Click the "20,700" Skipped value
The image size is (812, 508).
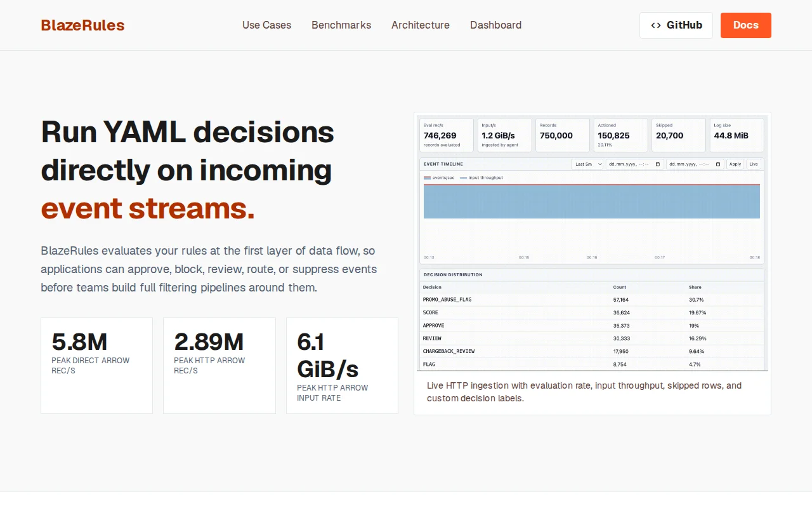[670, 135]
